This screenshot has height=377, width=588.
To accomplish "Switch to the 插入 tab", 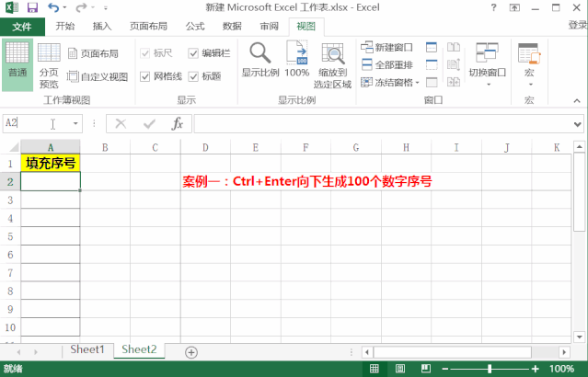I will click(x=102, y=27).
